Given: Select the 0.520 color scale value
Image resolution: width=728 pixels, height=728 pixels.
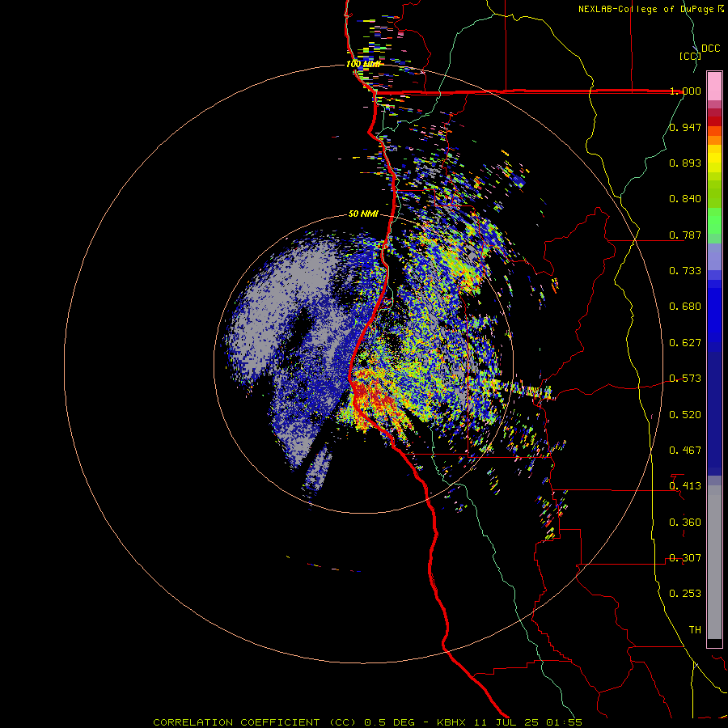Looking at the screenshot, I should pos(685,415).
